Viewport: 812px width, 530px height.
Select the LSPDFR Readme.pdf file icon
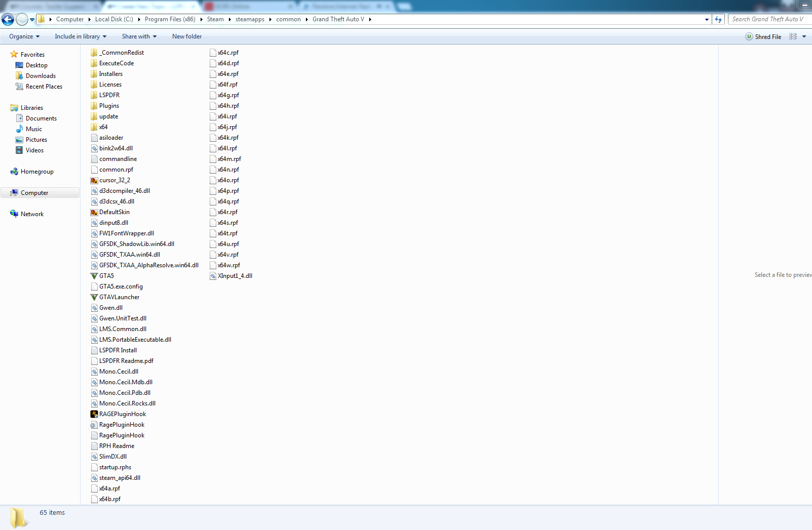pyautogui.click(x=94, y=361)
